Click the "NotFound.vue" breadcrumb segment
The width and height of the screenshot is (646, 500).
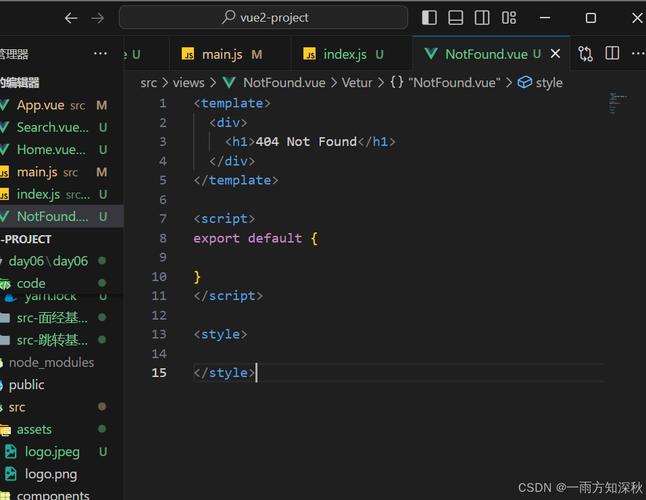click(453, 83)
